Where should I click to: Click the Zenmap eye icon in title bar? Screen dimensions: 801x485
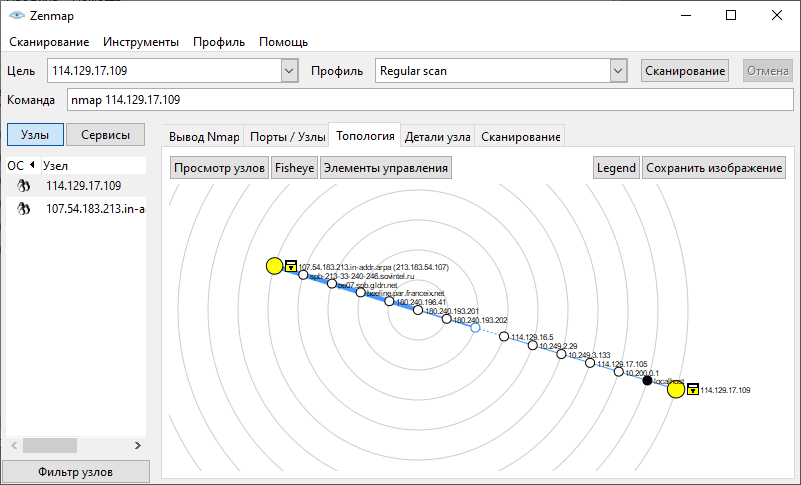[x=17, y=15]
